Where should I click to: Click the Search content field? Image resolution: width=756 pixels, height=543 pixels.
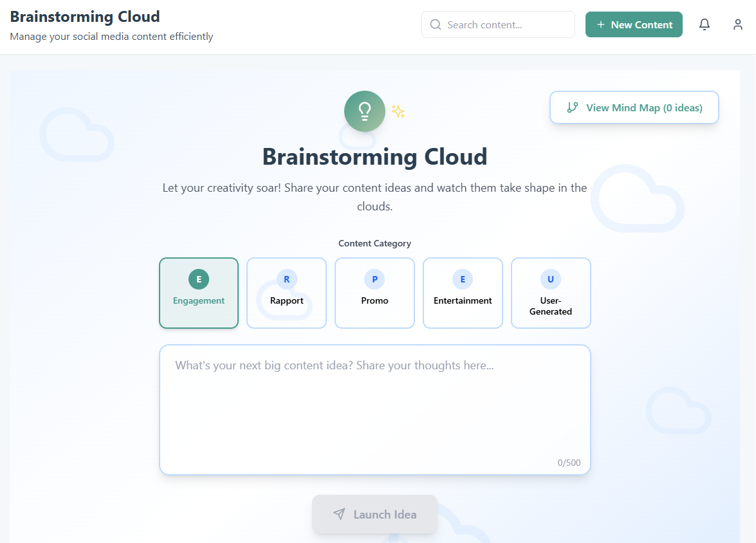498,24
